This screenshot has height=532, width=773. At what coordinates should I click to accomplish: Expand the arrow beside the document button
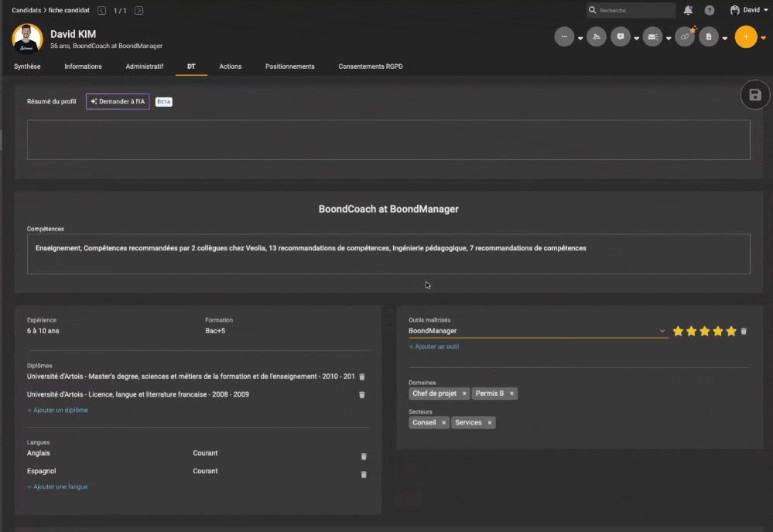(725, 38)
